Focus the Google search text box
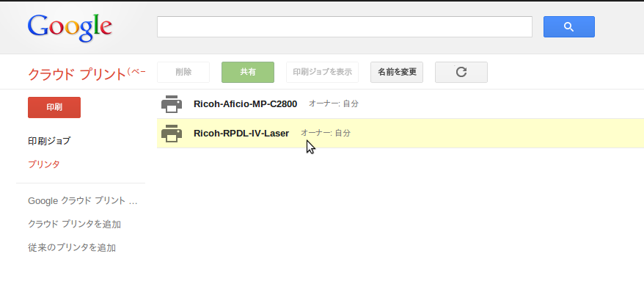Viewport: 644px width, 284px height. tap(345, 26)
